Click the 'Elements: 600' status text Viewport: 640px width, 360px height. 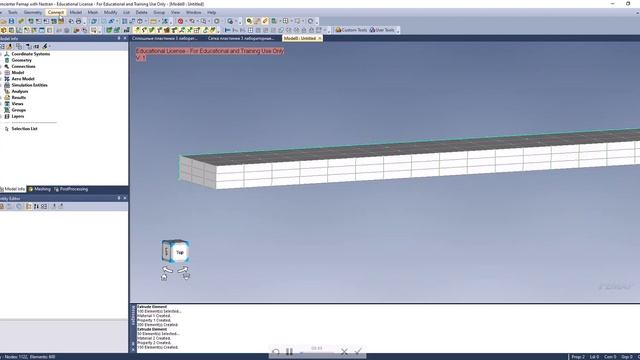pos(43,357)
